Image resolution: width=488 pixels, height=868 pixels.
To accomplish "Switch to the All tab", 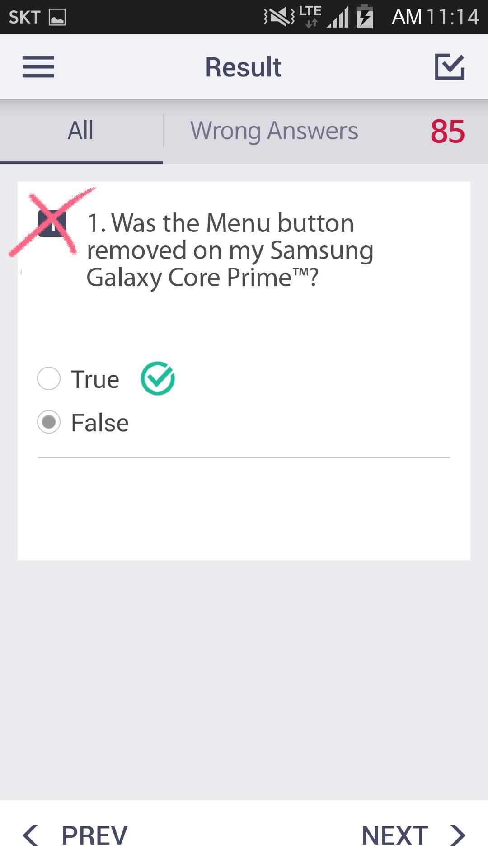I will pos(81,131).
